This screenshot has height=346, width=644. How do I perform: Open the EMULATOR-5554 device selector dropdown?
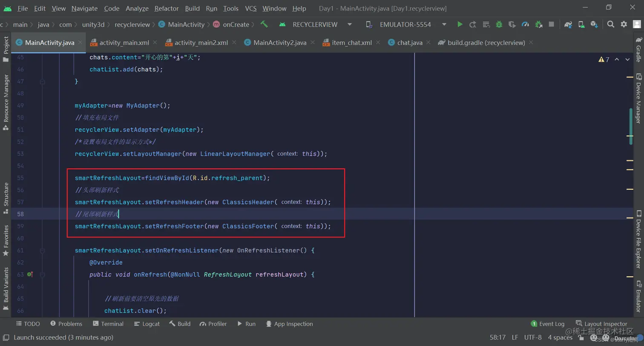point(443,24)
